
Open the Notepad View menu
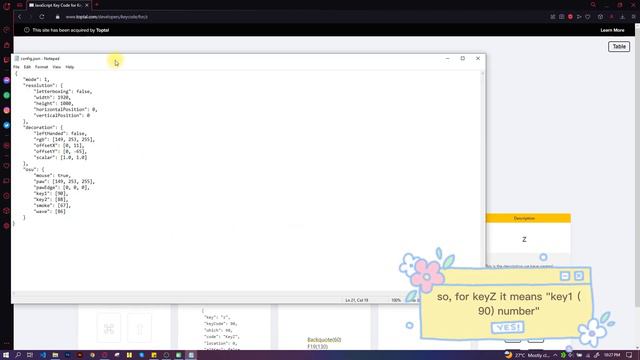[56, 67]
